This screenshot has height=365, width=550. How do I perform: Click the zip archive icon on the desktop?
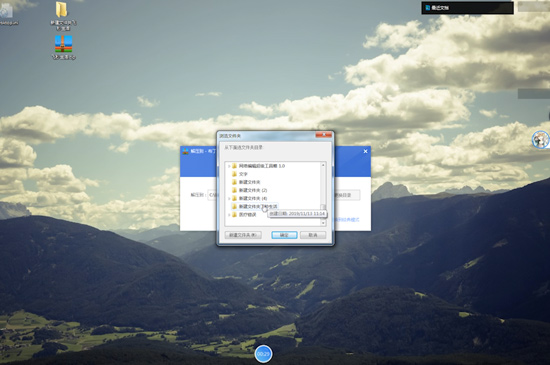[63, 44]
